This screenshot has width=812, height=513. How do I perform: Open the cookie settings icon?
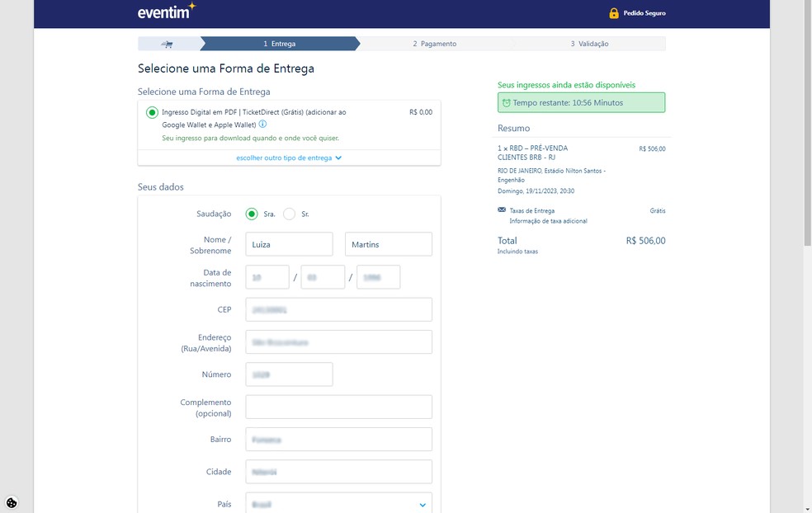click(12, 502)
